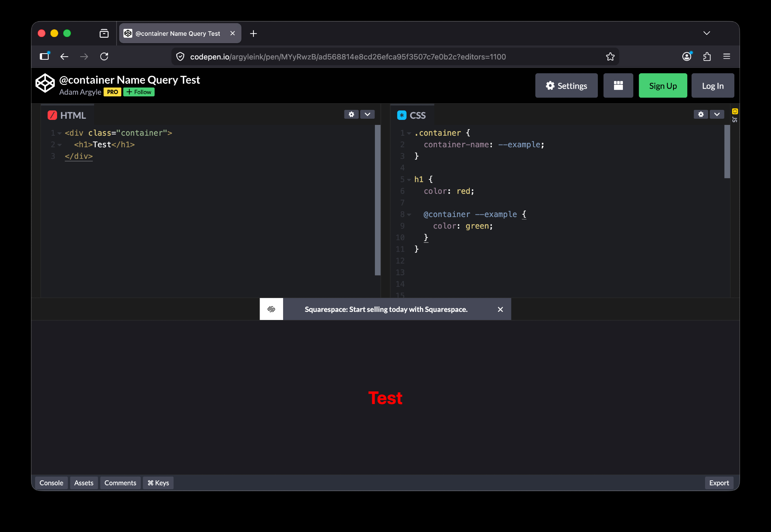
Task: Click the CodePen logo icon
Action: pos(45,83)
